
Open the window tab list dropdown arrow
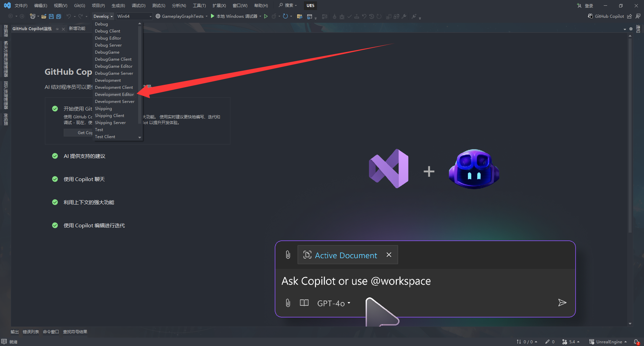(625, 29)
